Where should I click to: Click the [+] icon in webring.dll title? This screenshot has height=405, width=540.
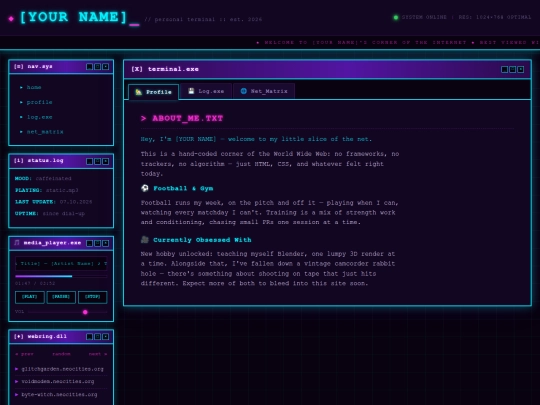(19, 336)
